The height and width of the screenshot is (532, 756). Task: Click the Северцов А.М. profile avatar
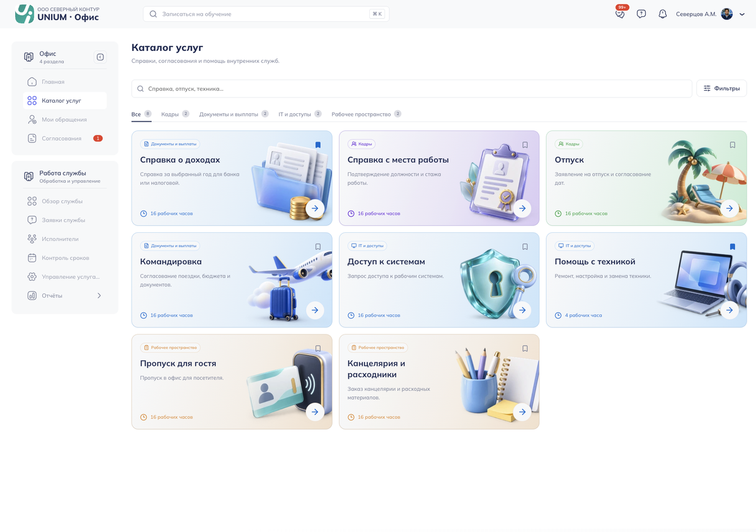click(x=727, y=14)
